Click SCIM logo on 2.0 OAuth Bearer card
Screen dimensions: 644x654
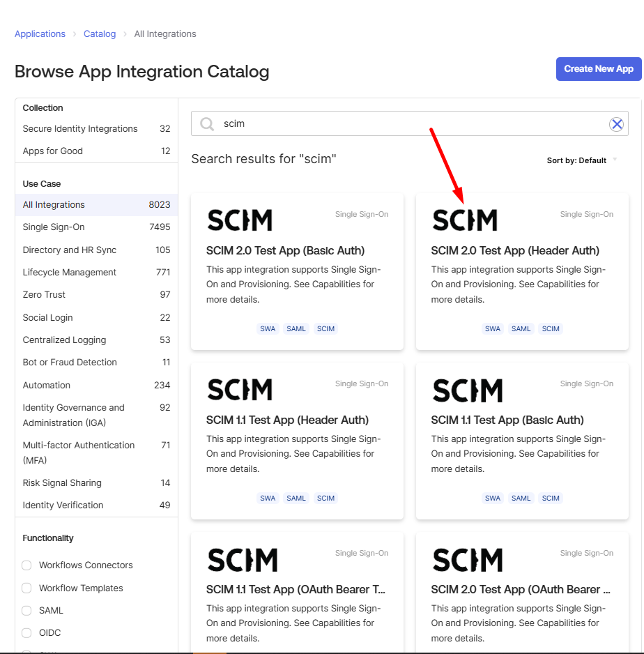(x=468, y=560)
